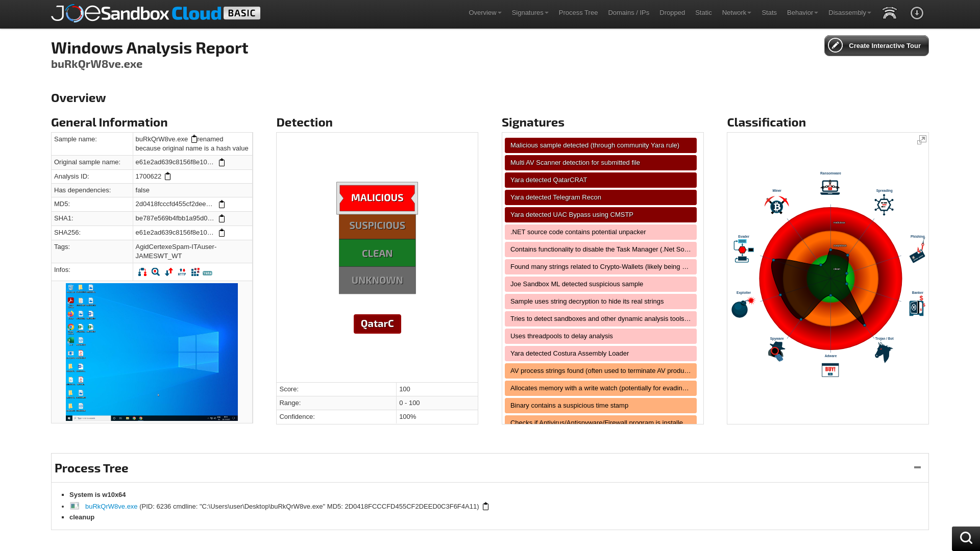The height and width of the screenshot is (551, 980).
Task: Click the HTTP traffic info icon
Action: 182,272
